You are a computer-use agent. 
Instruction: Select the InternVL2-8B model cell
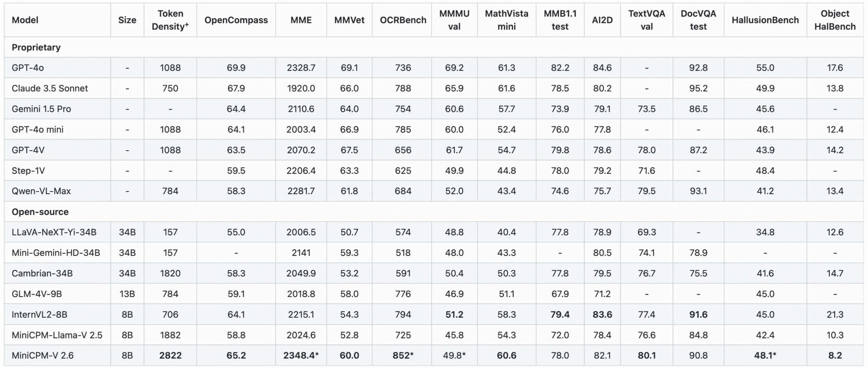pyautogui.click(x=39, y=314)
